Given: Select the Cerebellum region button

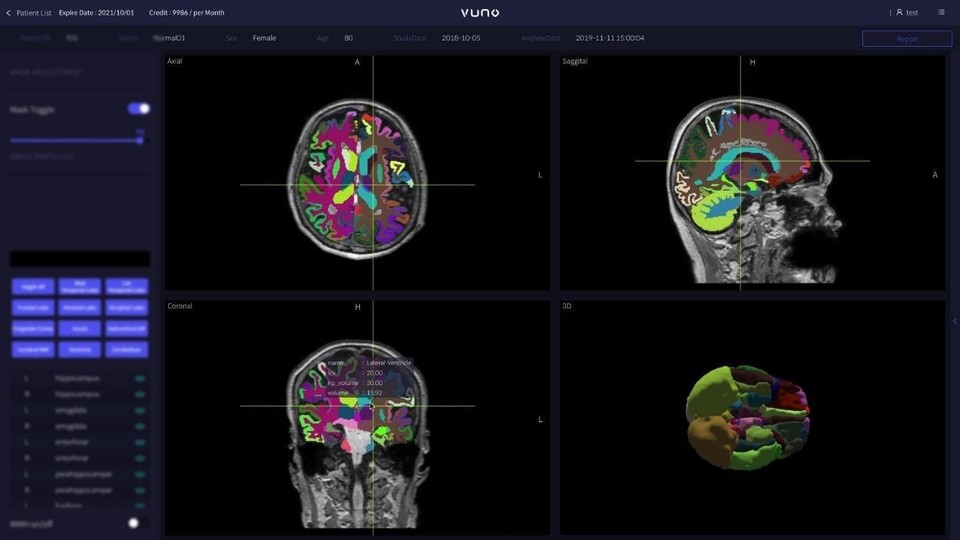Looking at the screenshot, I should (126, 350).
